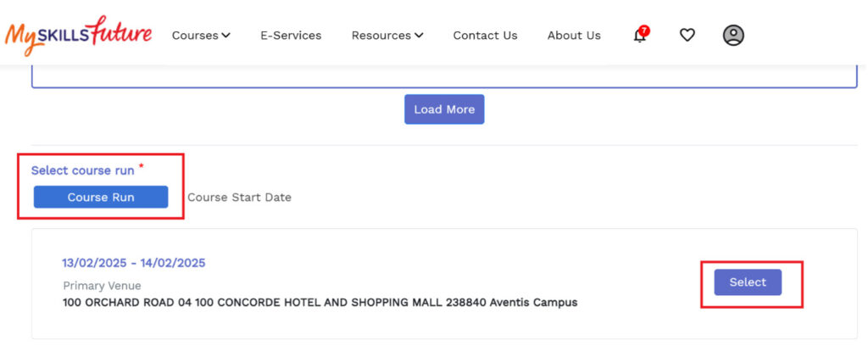
Task: Select the 13/02/2025 course run
Action: coord(748,282)
